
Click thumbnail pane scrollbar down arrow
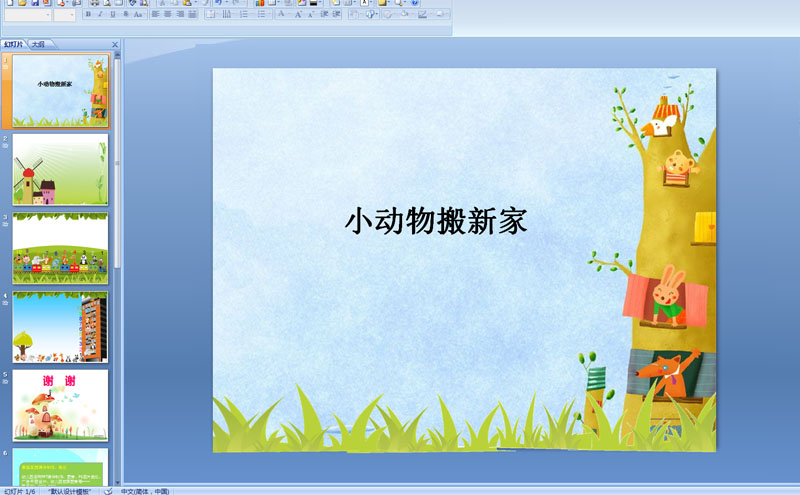tap(117, 482)
